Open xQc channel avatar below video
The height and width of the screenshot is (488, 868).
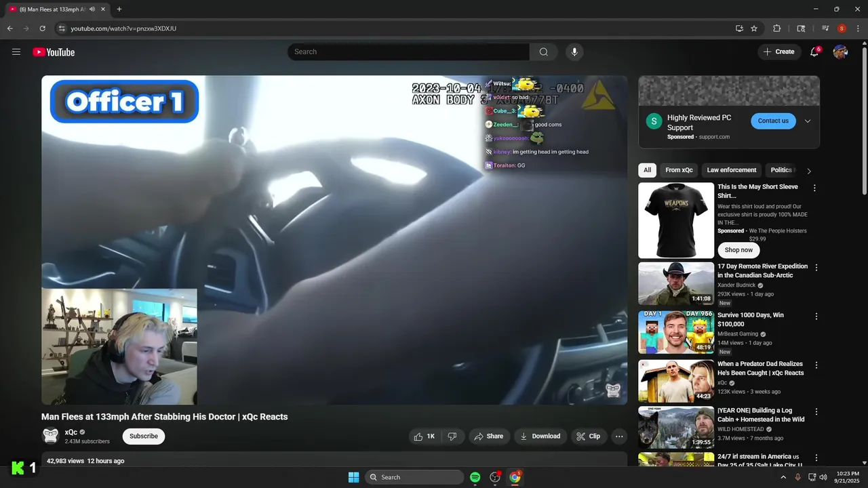click(51, 436)
